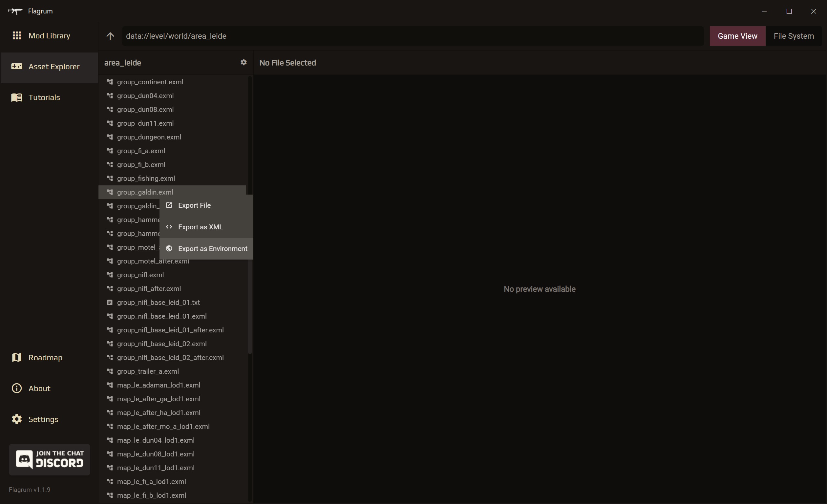The width and height of the screenshot is (827, 504).
Task: Join the Discord chat banner
Action: tap(49, 459)
